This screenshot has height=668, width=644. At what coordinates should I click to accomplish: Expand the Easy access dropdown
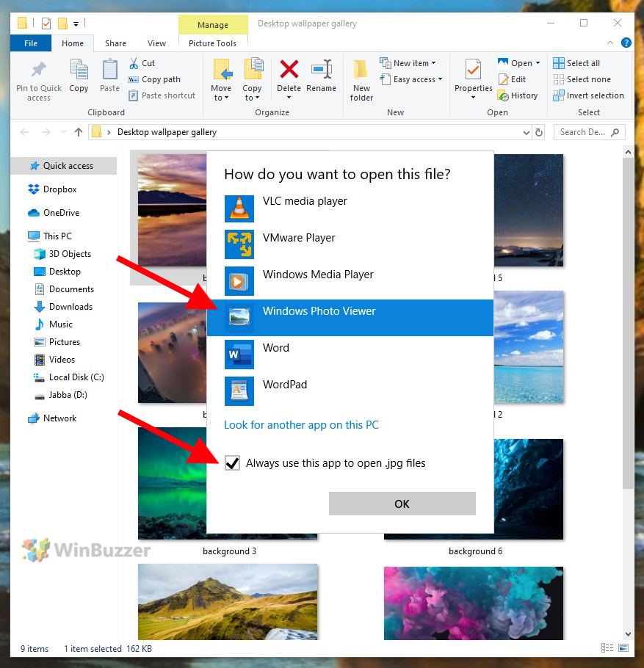pos(440,79)
